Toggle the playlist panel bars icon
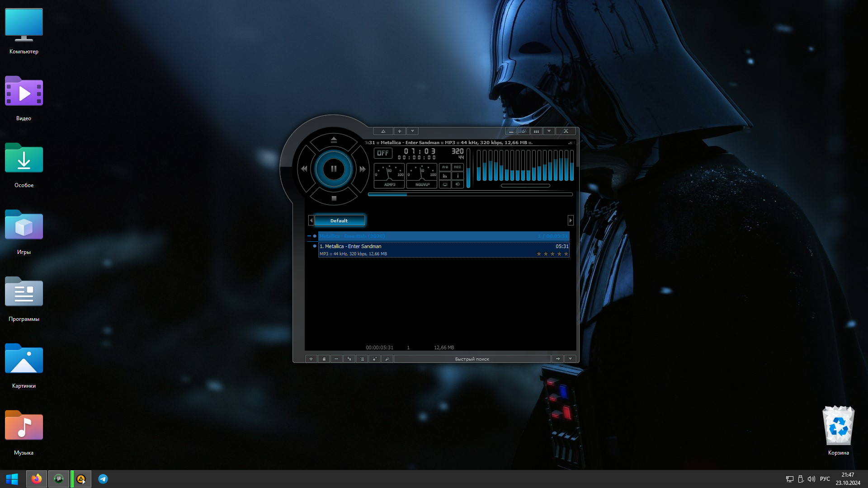Image resolution: width=868 pixels, height=488 pixels. (x=536, y=131)
